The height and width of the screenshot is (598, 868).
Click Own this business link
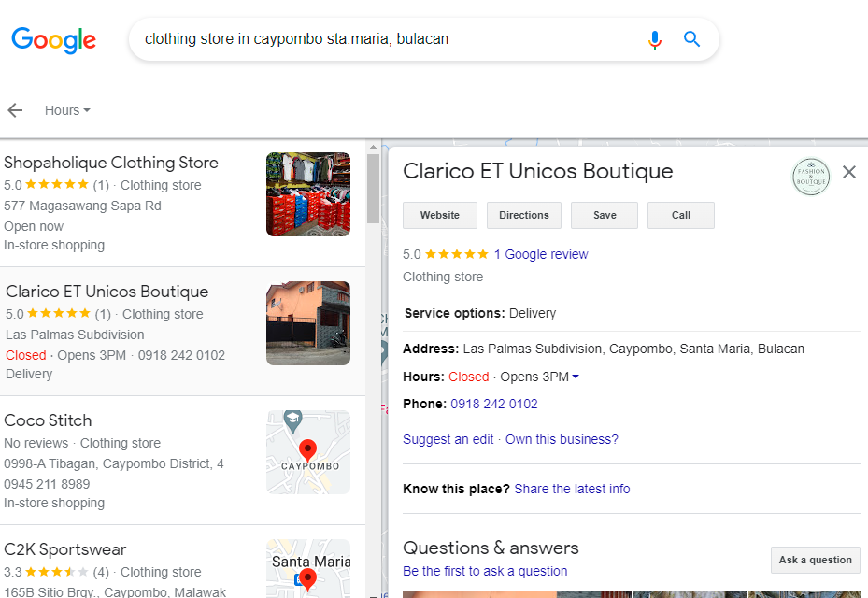pos(562,439)
